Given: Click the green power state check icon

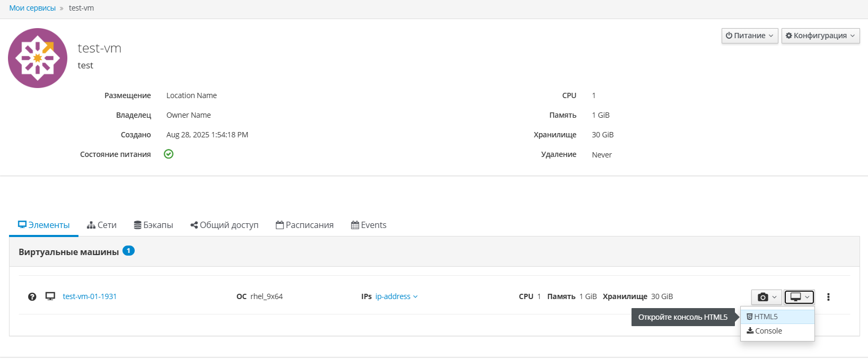Looking at the screenshot, I should pos(169,154).
